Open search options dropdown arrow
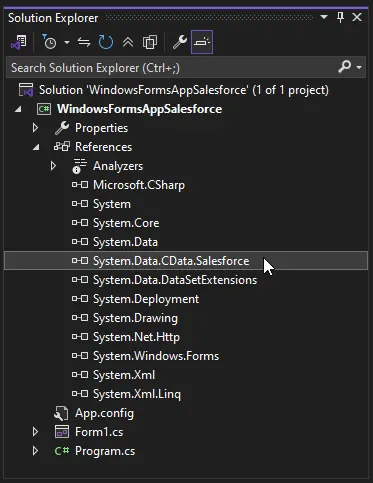 point(359,67)
